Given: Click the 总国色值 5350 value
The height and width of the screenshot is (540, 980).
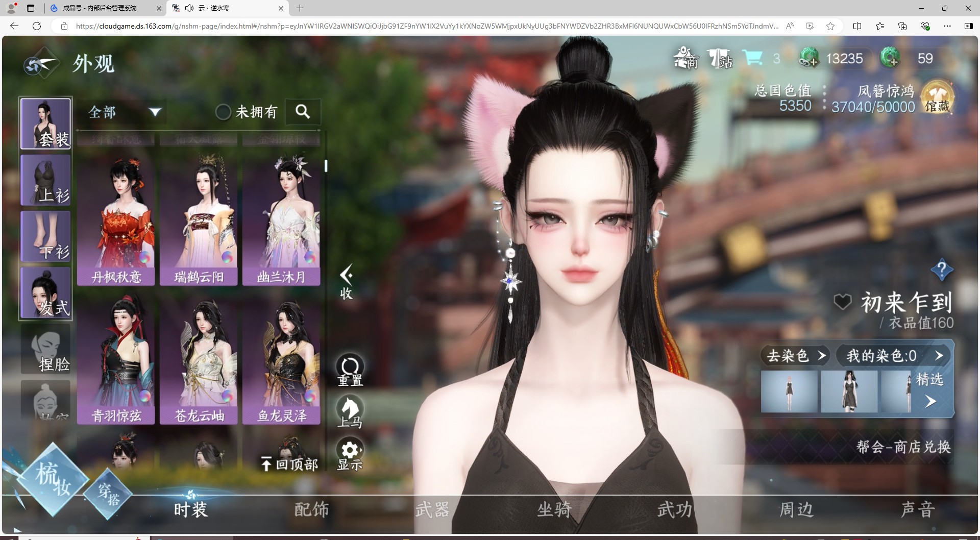Looking at the screenshot, I should pyautogui.click(x=783, y=98).
